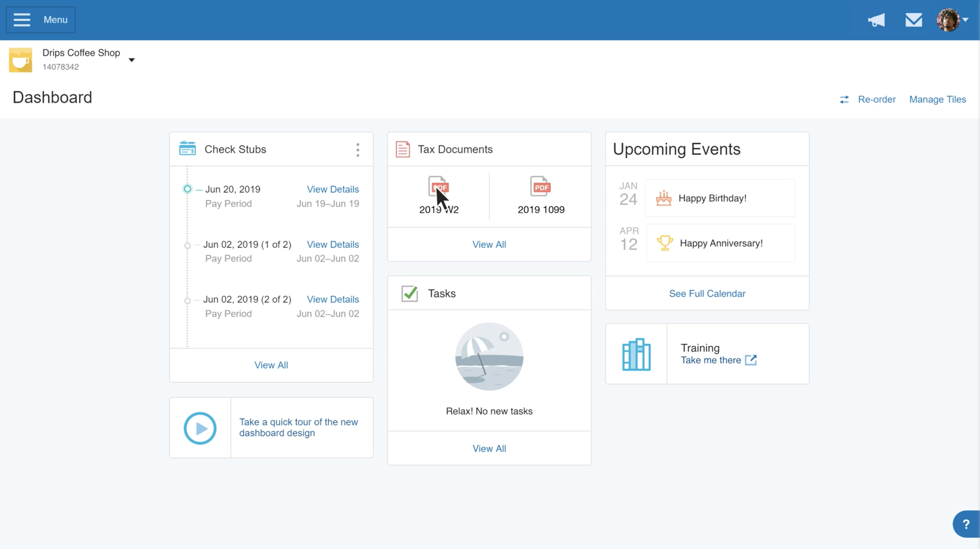Click View All in Tasks tile
This screenshot has width=980, height=549.
pyautogui.click(x=489, y=449)
